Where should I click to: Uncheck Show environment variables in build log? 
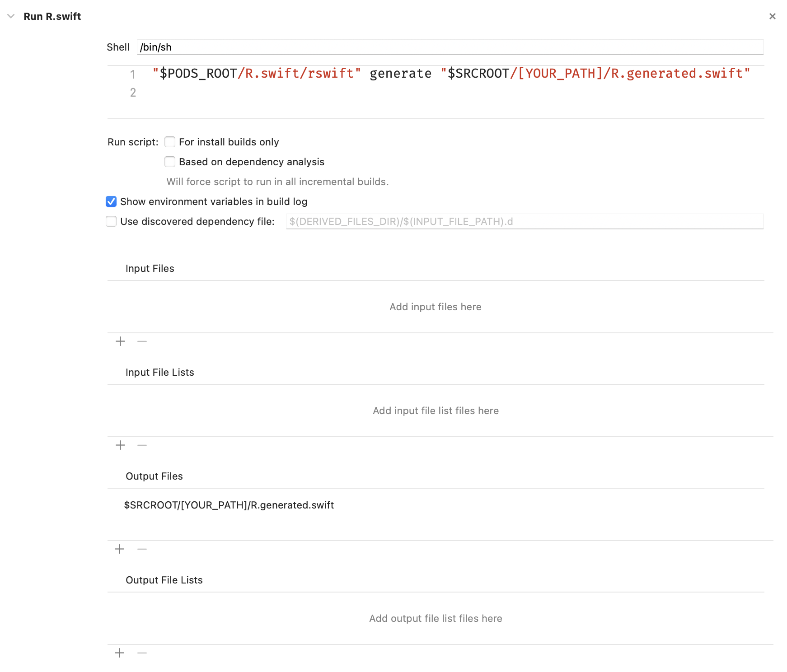click(x=111, y=201)
